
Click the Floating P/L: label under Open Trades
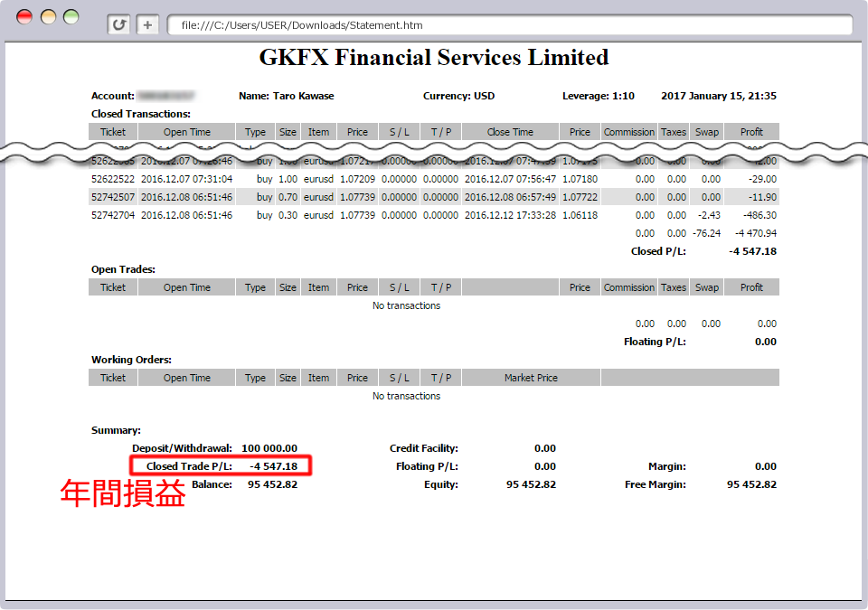tap(655, 342)
